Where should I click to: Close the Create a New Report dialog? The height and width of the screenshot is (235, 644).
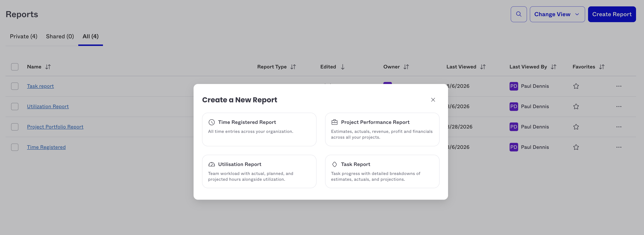pyautogui.click(x=433, y=100)
